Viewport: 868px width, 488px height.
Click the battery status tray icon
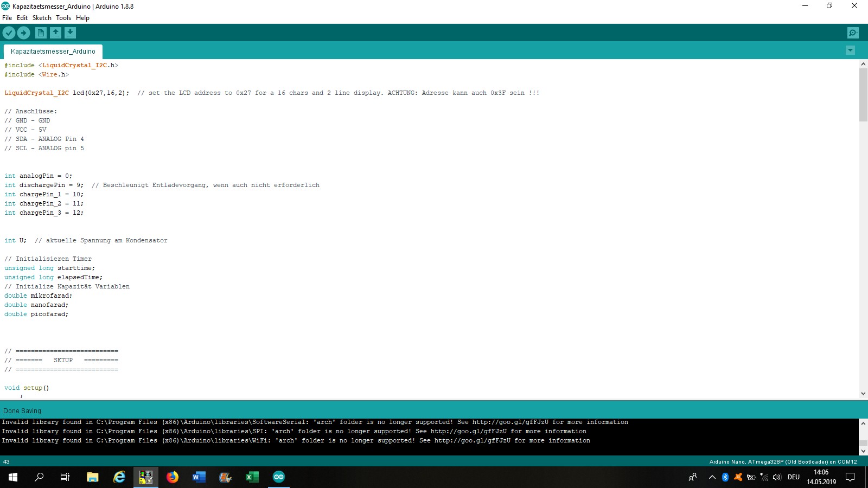point(751,477)
